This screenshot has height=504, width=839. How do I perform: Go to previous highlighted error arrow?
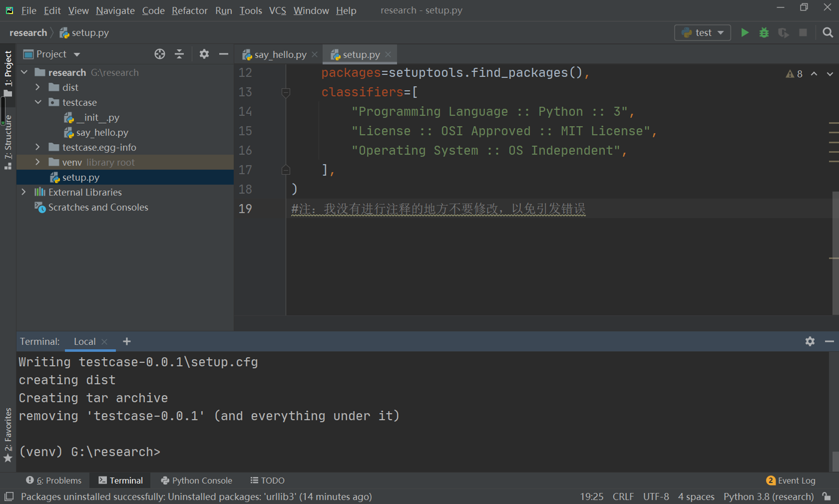click(x=814, y=74)
